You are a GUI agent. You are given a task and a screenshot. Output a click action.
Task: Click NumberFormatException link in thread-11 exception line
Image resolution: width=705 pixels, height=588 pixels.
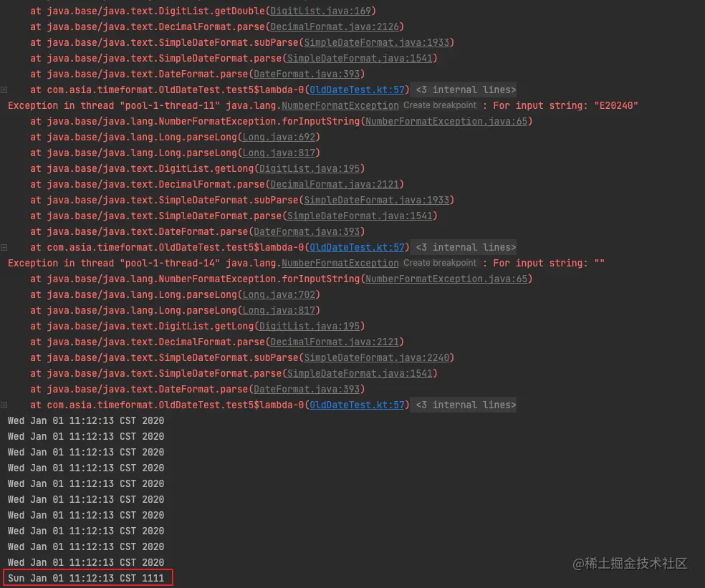point(340,106)
